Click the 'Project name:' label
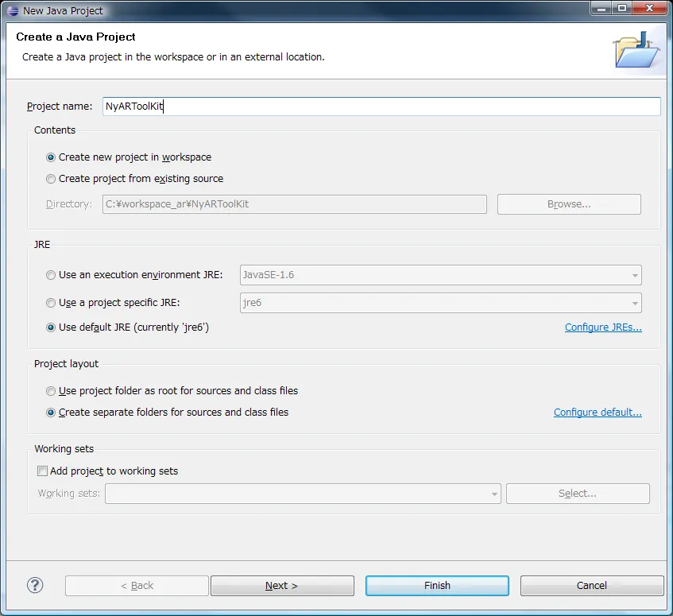The width and height of the screenshot is (673, 616). [60, 107]
